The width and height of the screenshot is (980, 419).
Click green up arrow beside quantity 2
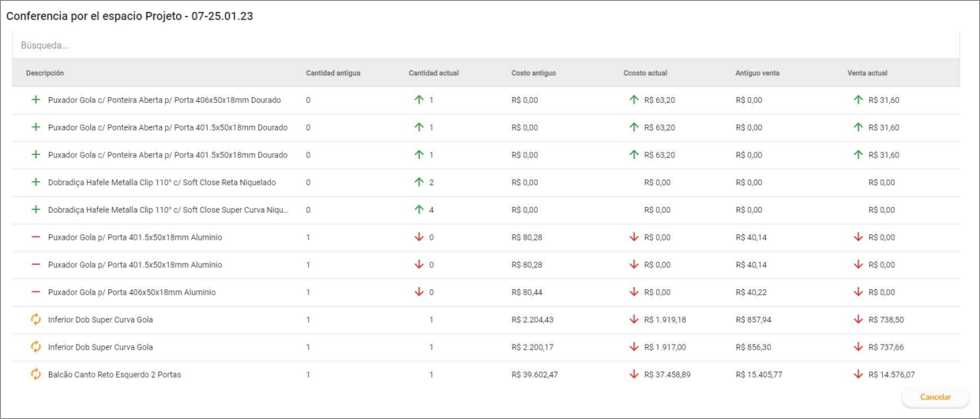point(419,183)
